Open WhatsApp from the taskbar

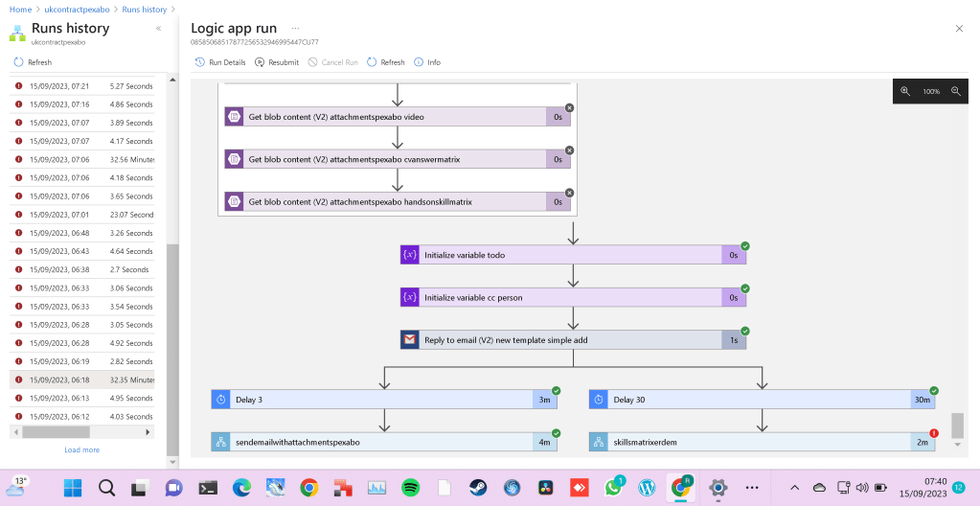click(614, 488)
